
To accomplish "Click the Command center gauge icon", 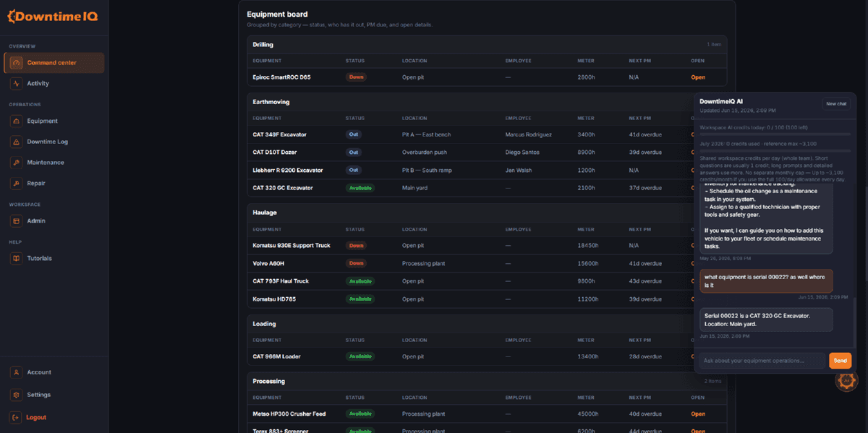I will [17, 63].
